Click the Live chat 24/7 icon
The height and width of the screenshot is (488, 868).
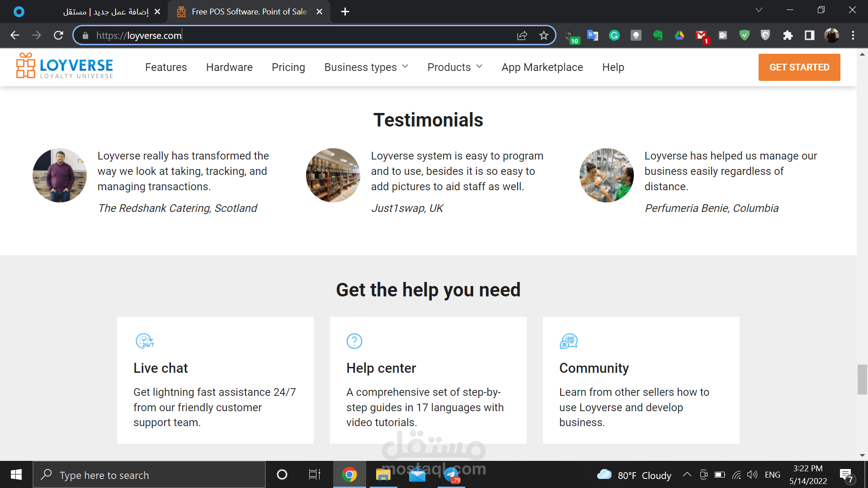pos(145,341)
